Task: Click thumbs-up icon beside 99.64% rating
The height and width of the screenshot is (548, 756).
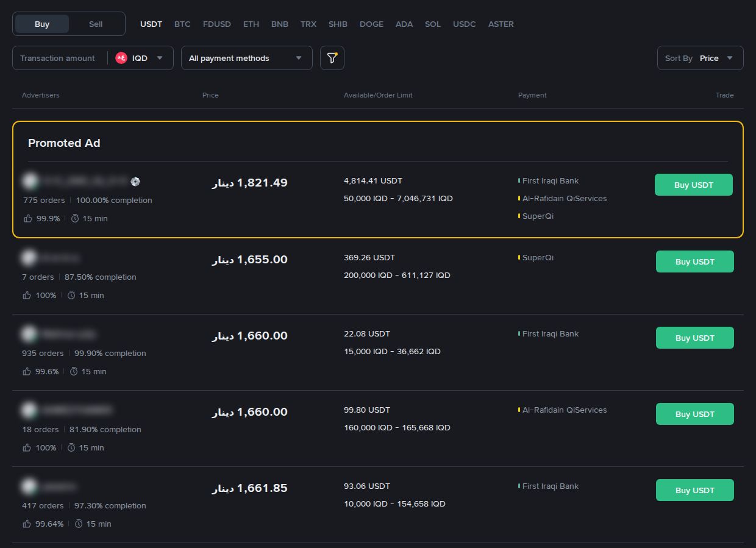Action: pos(27,524)
